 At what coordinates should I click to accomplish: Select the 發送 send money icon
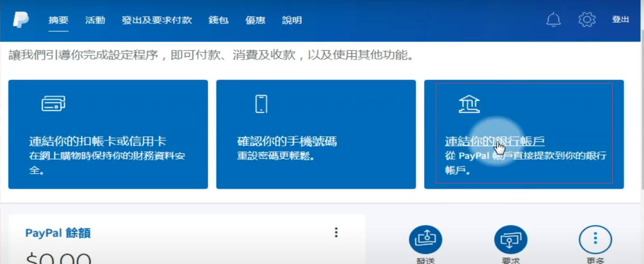coord(425,239)
